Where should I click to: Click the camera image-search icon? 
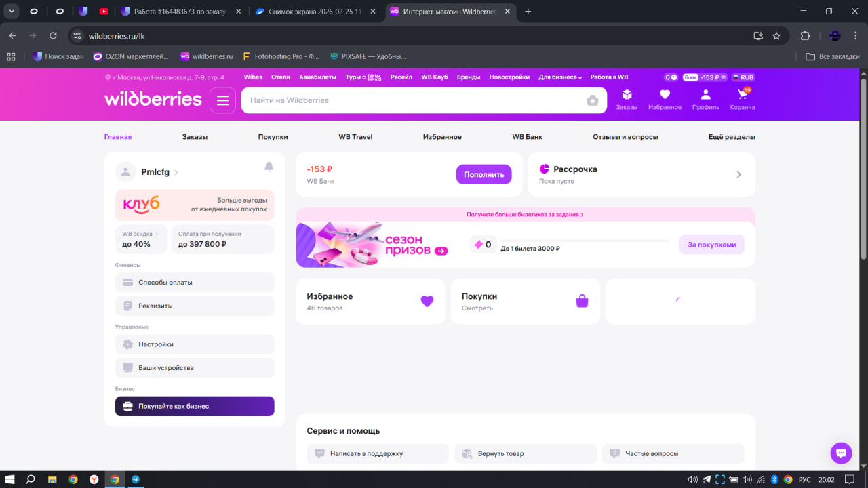click(x=593, y=100)
